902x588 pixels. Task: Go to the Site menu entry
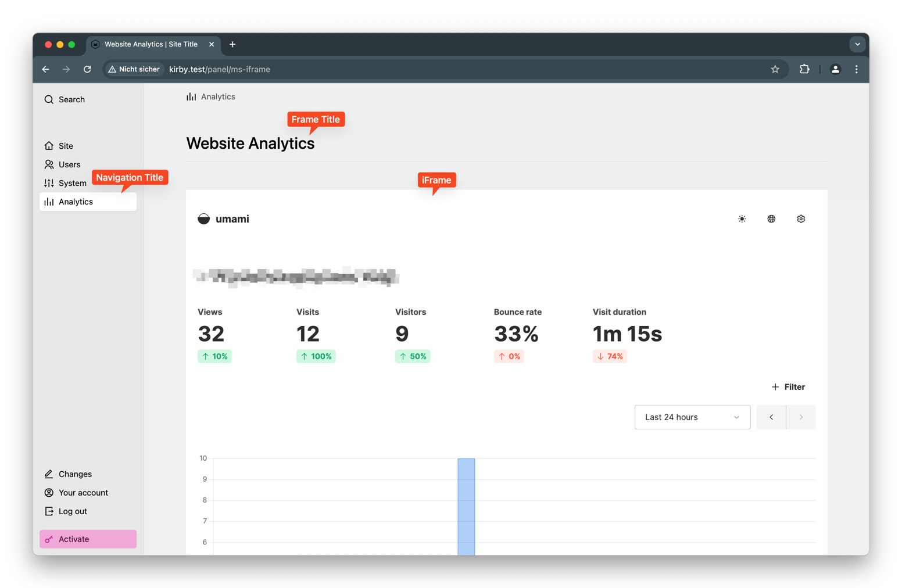59,146
